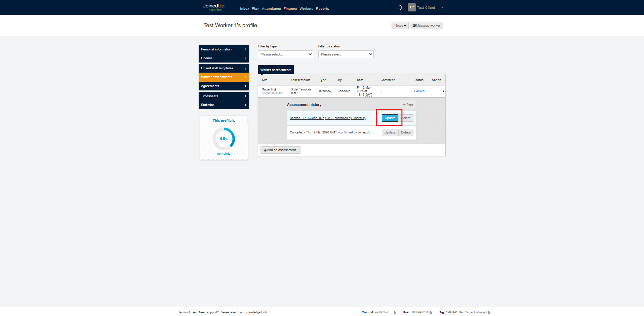The image size is (644, 316).
Task: Open the Workers menu
Action: click(306, 9)
